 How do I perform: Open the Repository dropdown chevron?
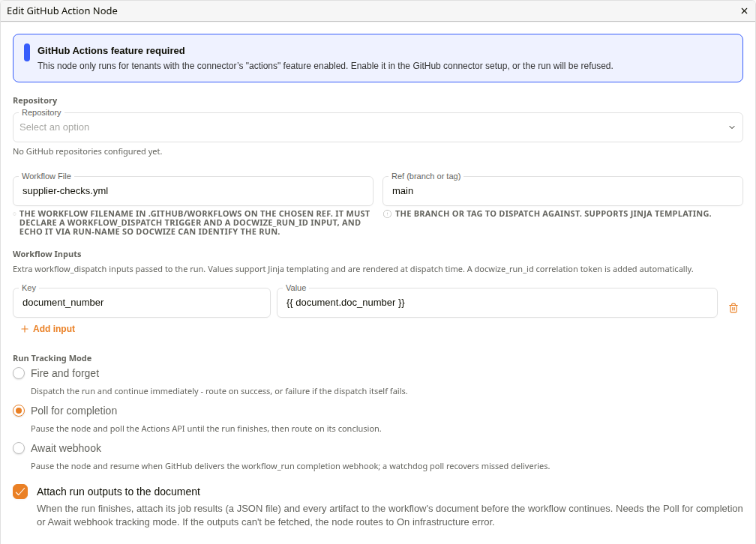732,127
